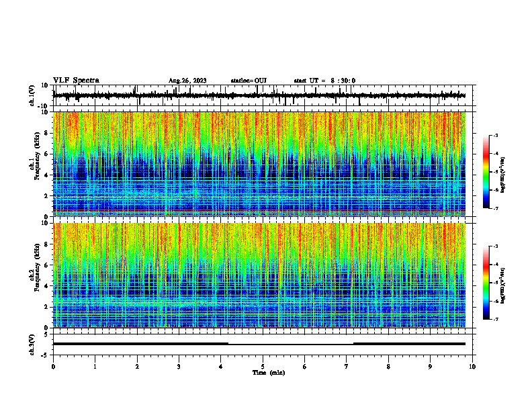Click the "-10" tick on ch.1(V) axis

(44, 106)
